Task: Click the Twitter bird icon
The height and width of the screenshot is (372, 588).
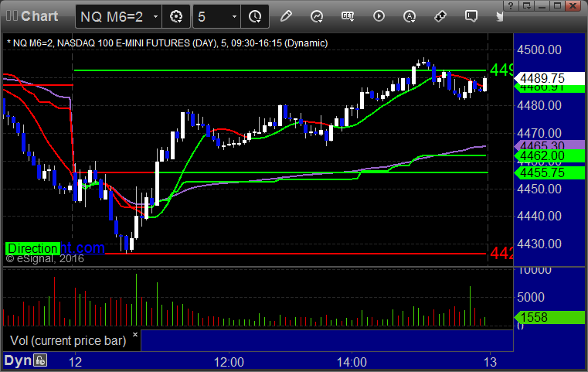Action: [499, 16]
